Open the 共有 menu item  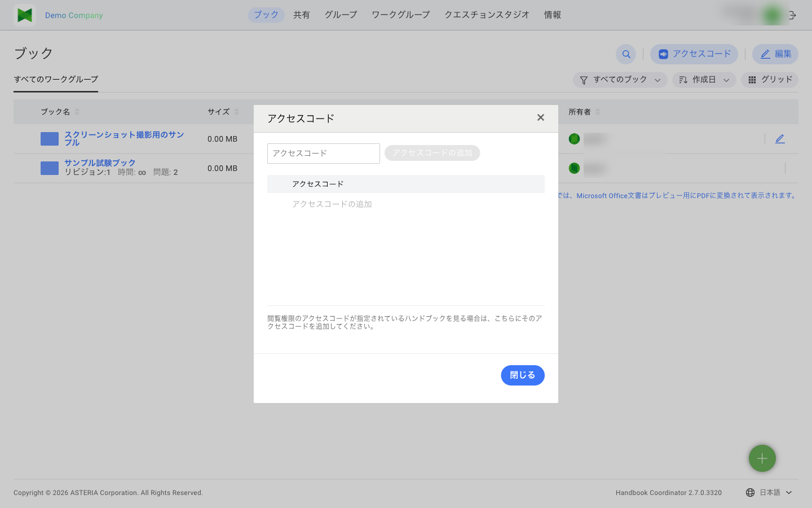[x=302, y=15]
